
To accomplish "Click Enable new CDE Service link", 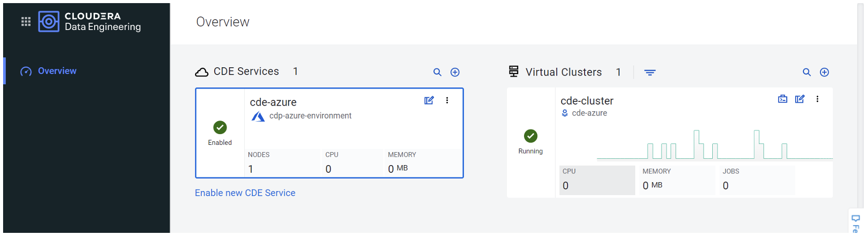I will coord(245,193).
